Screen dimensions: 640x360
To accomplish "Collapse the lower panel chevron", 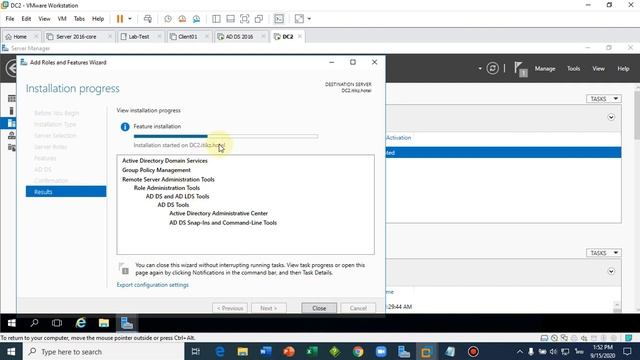I will (x=611, y=271).
